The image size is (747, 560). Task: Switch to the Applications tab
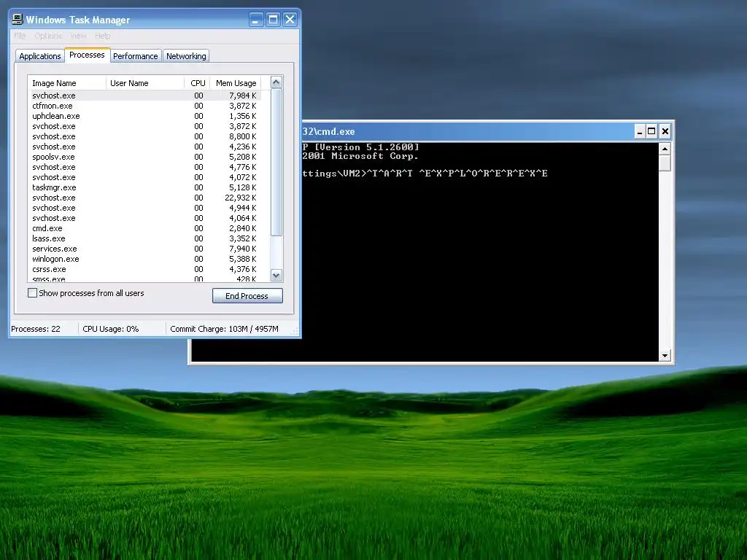click(40, 56)
